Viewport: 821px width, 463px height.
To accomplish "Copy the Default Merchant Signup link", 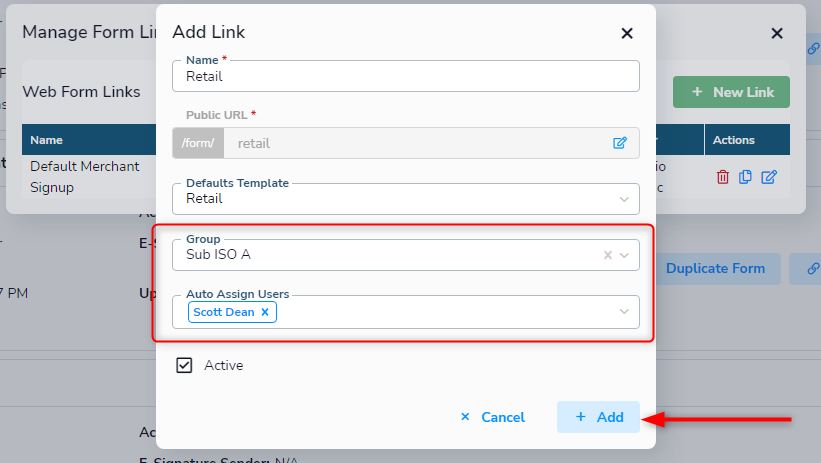I will pos(745,177).
